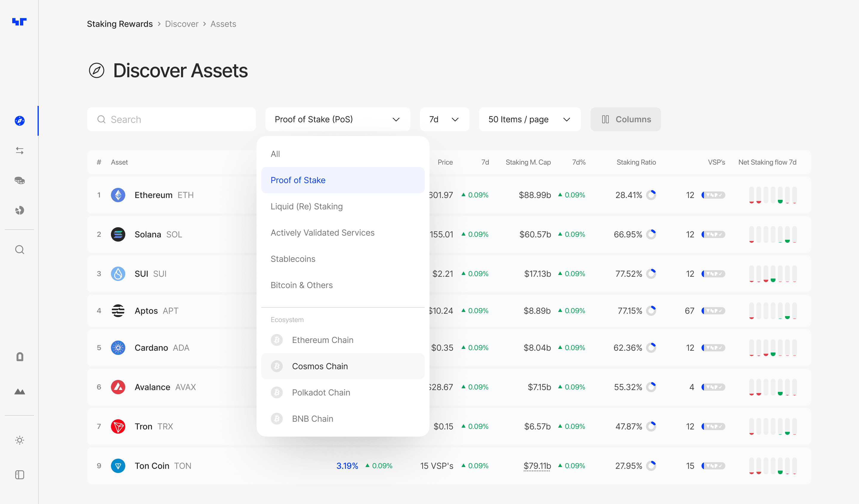Toggle the sun light-mode theme icon

[x=20, y=440]
